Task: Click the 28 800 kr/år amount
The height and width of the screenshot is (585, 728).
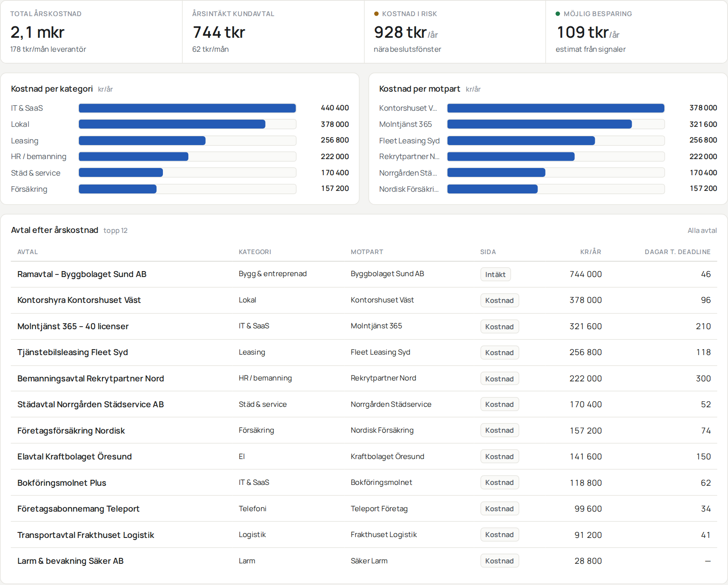Action: tap(588, 561)
